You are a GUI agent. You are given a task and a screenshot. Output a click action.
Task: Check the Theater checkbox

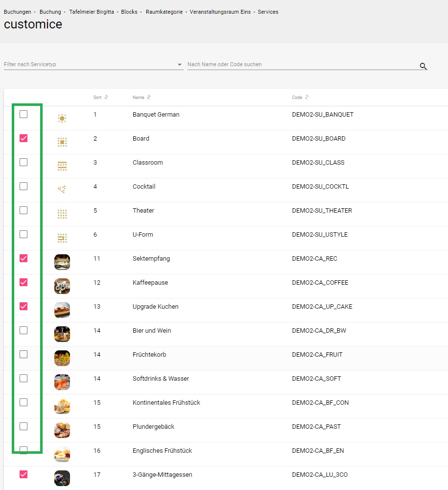pyautogui.click(x=24, y=210)
